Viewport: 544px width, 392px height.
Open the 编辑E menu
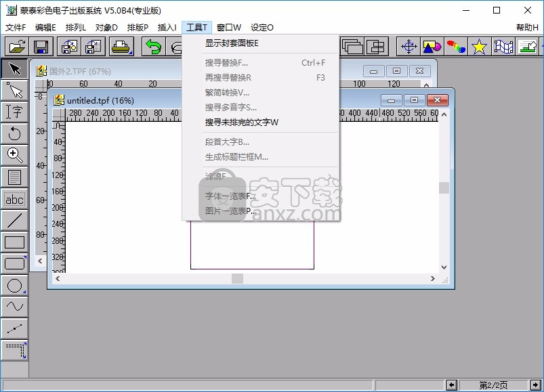tap(45, 27)
